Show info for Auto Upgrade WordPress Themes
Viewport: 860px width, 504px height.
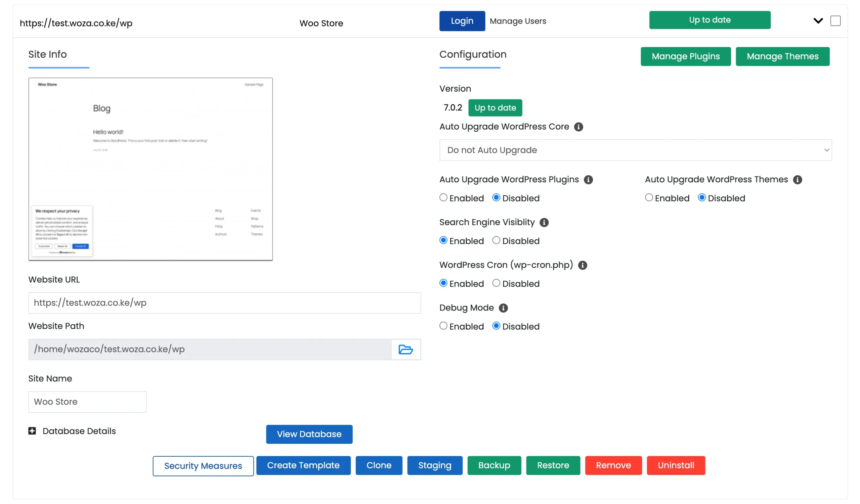click(797, 180)
